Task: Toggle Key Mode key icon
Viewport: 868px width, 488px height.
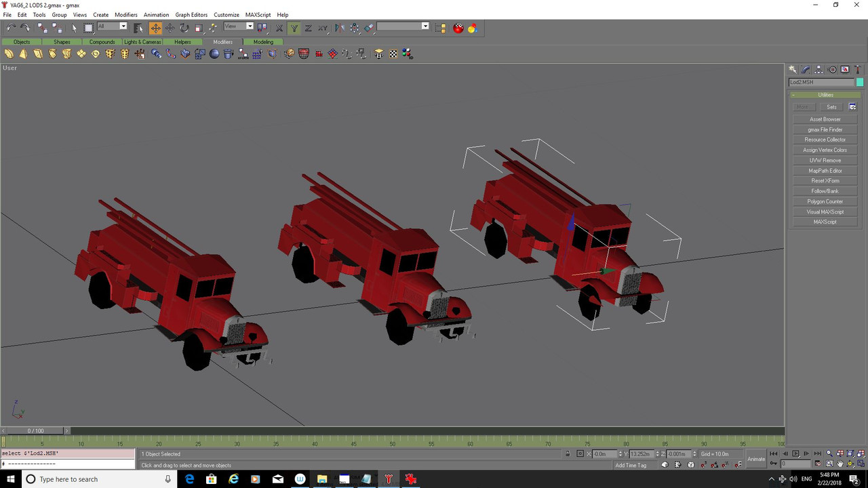Action: pyautogui.click(x=773, y=463)
